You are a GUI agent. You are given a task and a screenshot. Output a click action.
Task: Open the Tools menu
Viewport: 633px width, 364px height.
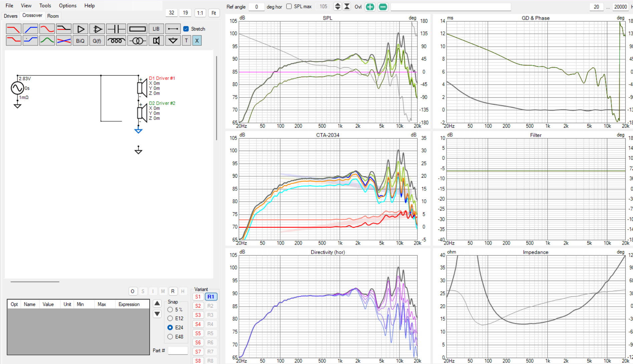45,6
